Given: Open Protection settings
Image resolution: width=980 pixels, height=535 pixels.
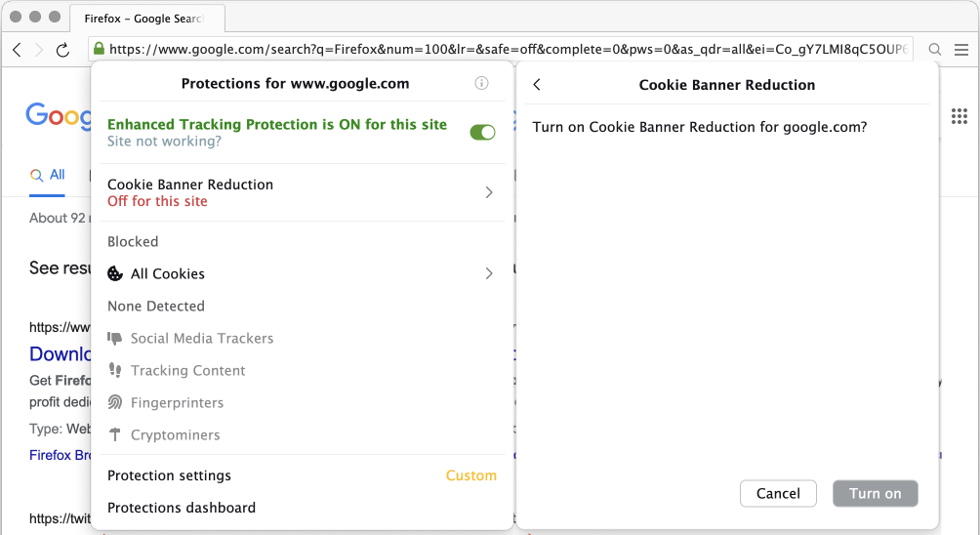Looking at the screenshot, I should coord(169,475).
